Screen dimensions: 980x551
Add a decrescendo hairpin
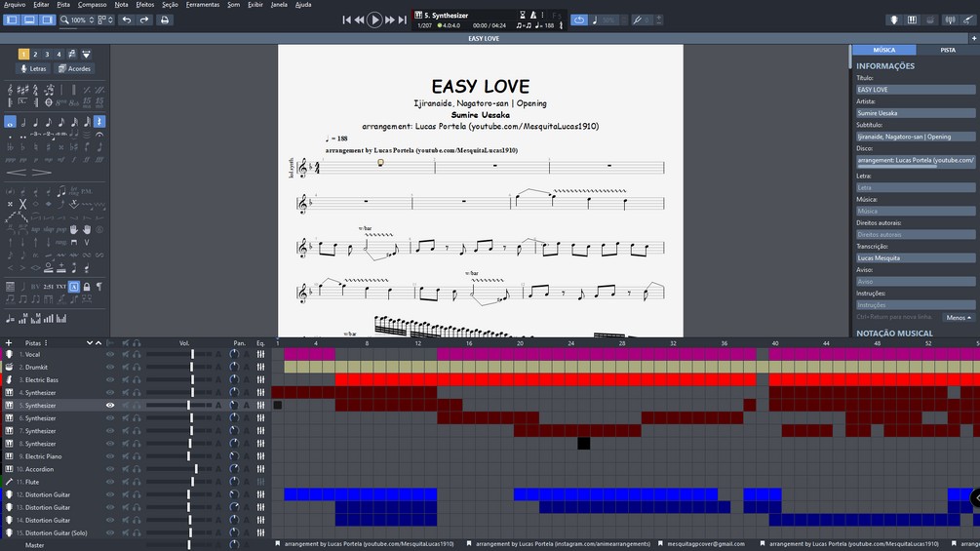pyautogui.click(x=41, y=173)
